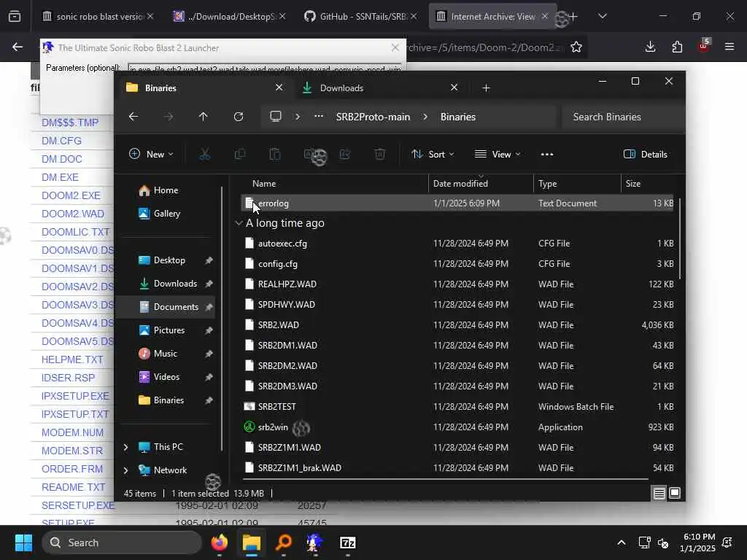Open Firefox hamburger application menu
This screenshot has height=560, width=747.
[729, 47]
